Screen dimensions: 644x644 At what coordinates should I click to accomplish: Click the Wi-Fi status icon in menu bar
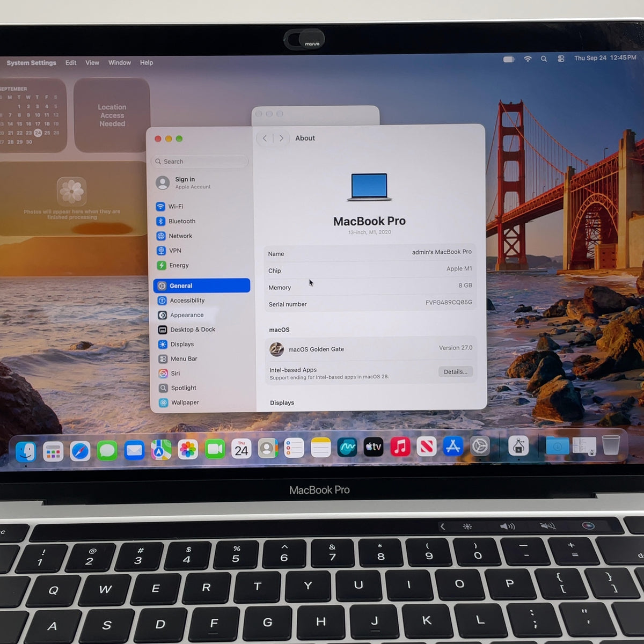click(x=528, y=58)
